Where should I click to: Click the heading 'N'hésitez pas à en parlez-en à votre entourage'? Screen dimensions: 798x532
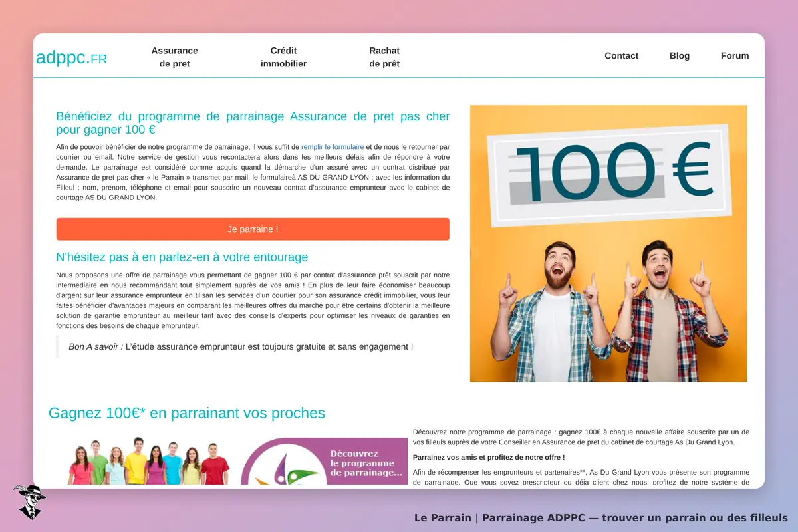[182, 257]
